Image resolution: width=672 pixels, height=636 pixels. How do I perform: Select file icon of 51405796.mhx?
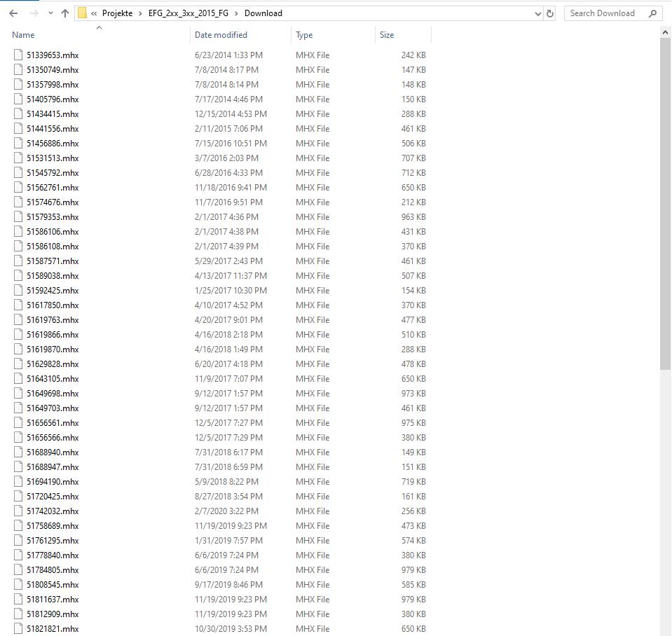(18, 99)
